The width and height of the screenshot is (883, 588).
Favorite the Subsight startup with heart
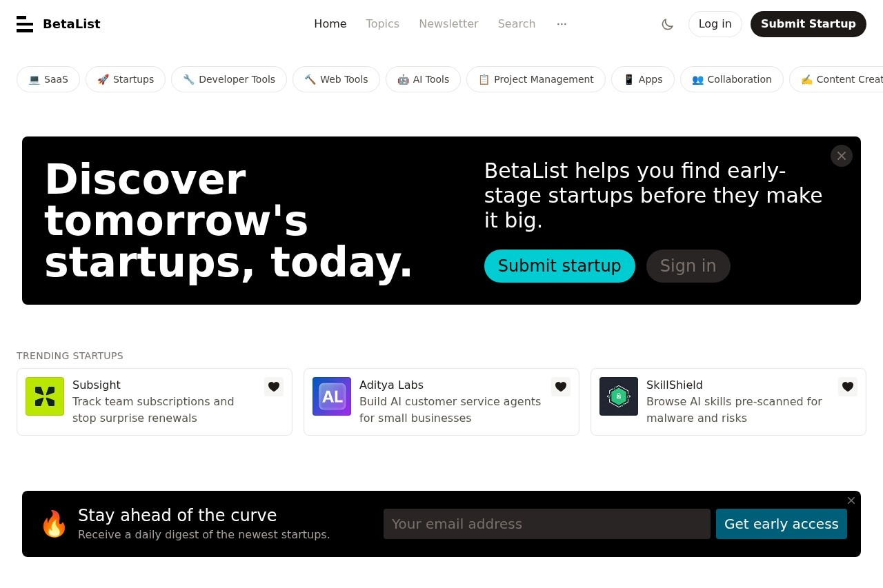pyautogui.click(x=273, y=387)
